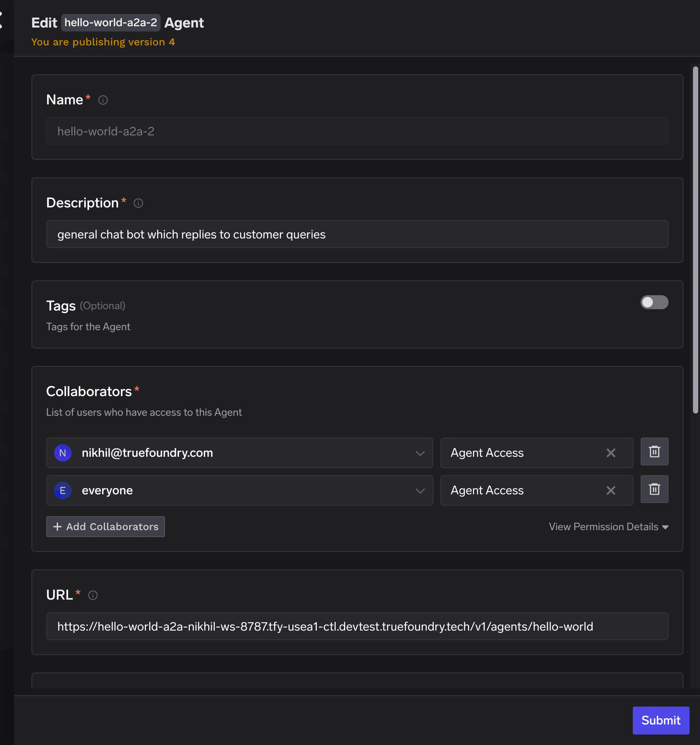Click the info icon beside Name
This screenshot has height=745, width=700.
[x=103, y=100]
